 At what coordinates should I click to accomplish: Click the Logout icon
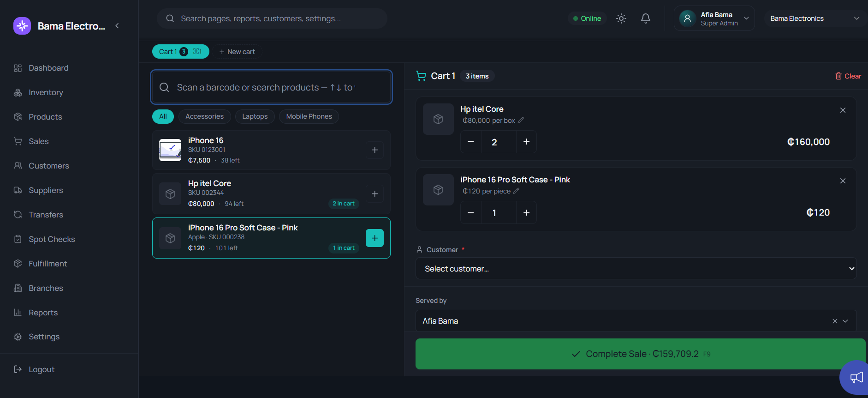pyautogui.click(x=18, y=369)
